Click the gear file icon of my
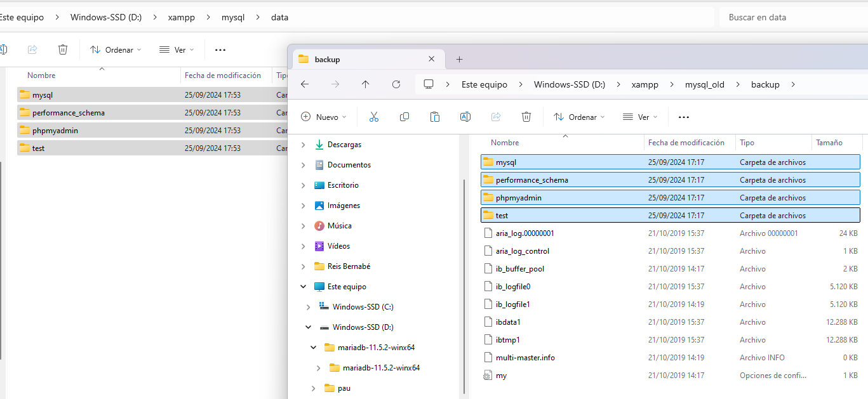 pyautogui.click(x=488, y=376)
